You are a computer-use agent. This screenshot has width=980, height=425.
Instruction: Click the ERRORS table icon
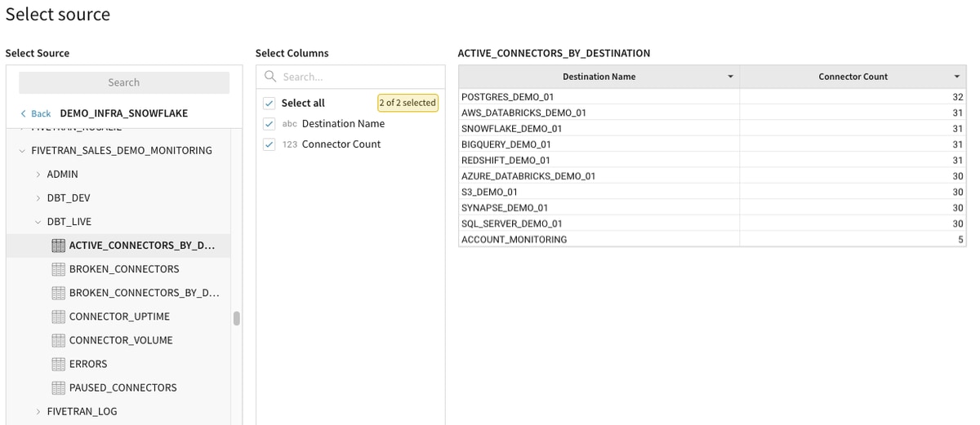pyautogui.click(x=58, y=364)
